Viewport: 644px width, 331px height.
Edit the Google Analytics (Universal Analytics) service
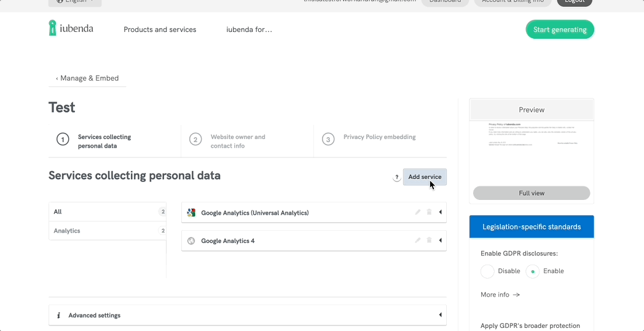point(418,212)
